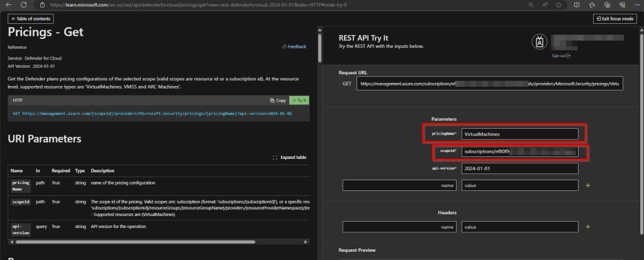Click the Request URL text box
Image resolution: width=644 pixels, height=260 pixels.
(489, 84)
